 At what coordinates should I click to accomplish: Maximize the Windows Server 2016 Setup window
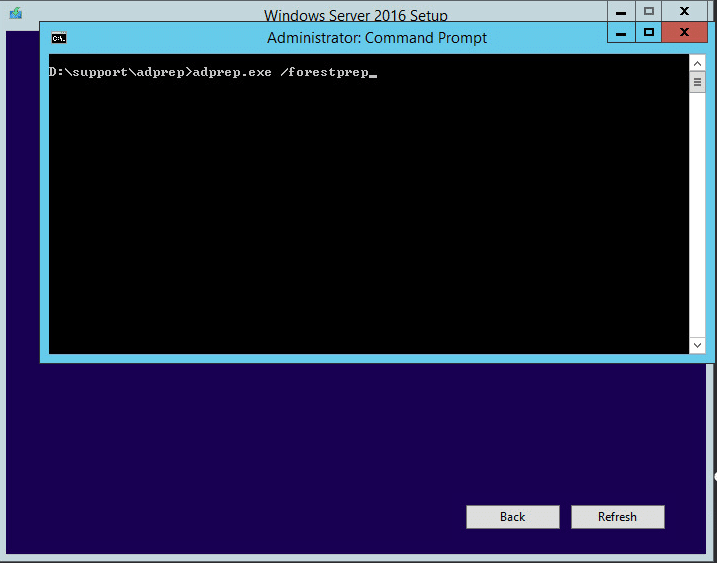tap(648, 11)
